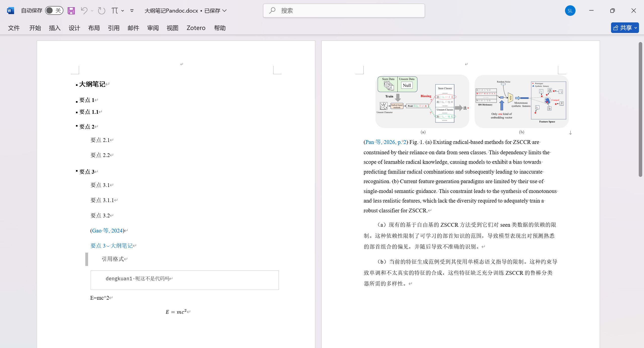Follow the Gao 等, 2024 citation link
This screenshot has height=348, width=644.
(107, 230)
